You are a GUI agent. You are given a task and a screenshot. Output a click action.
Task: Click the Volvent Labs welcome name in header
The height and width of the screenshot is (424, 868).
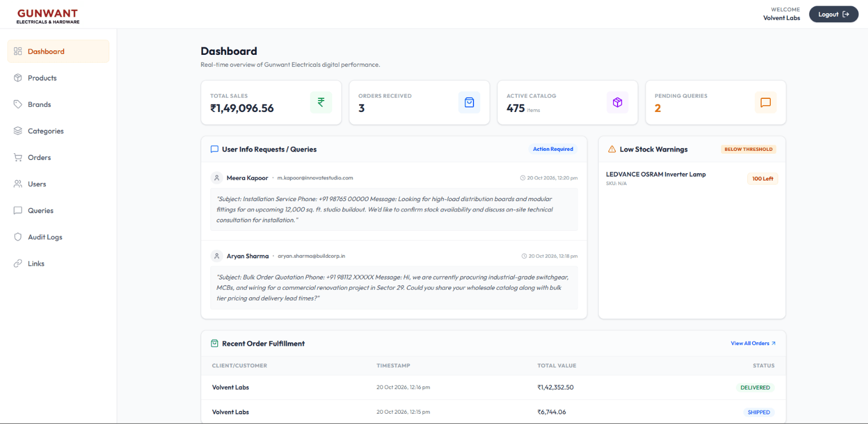782,18
